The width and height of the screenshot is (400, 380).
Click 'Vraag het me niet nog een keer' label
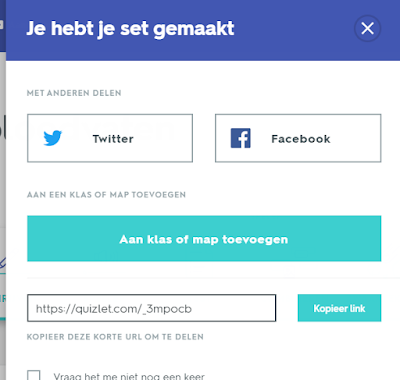[129, 376]
